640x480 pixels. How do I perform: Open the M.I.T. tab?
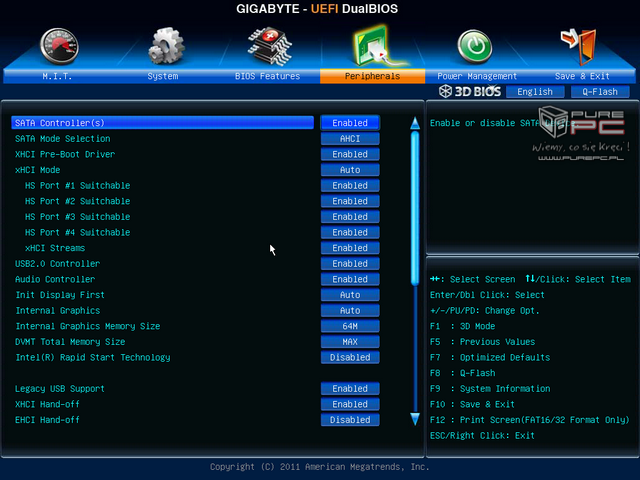tap(57, 76)
